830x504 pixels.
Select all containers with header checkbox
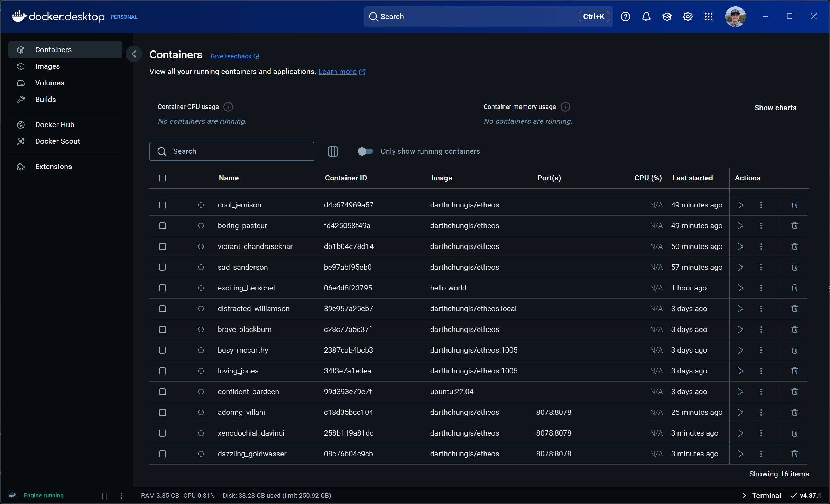click(x=163, y=178)
